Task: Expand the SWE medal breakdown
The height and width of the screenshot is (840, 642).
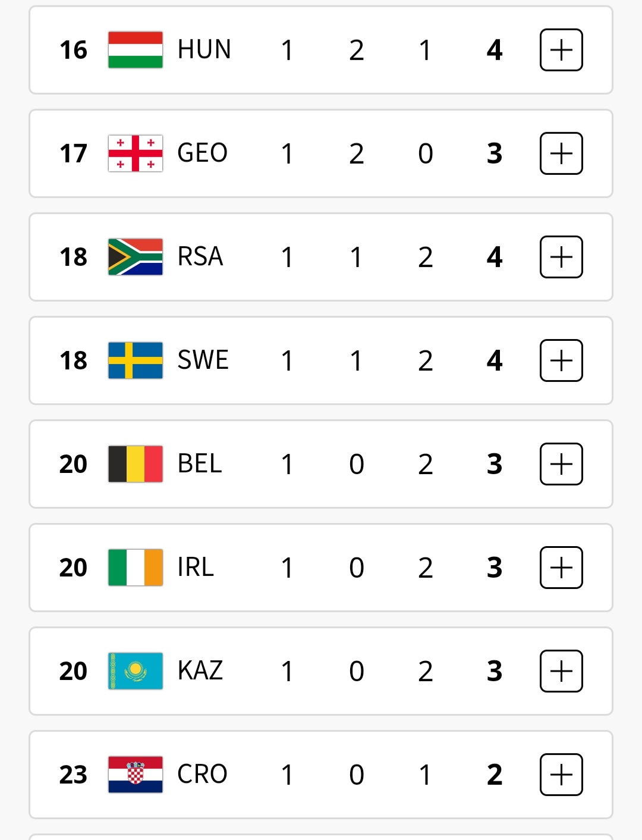Action: pos(561,361)
